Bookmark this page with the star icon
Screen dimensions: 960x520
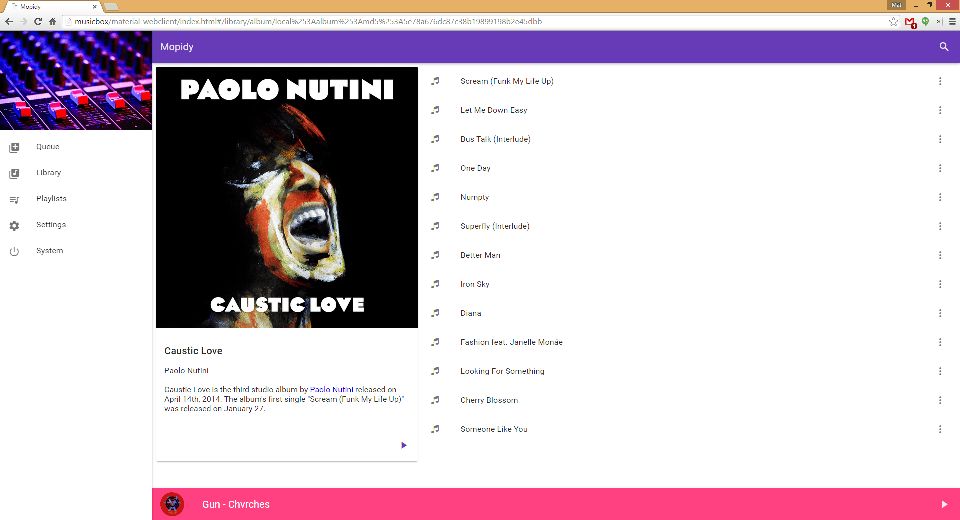893,21
